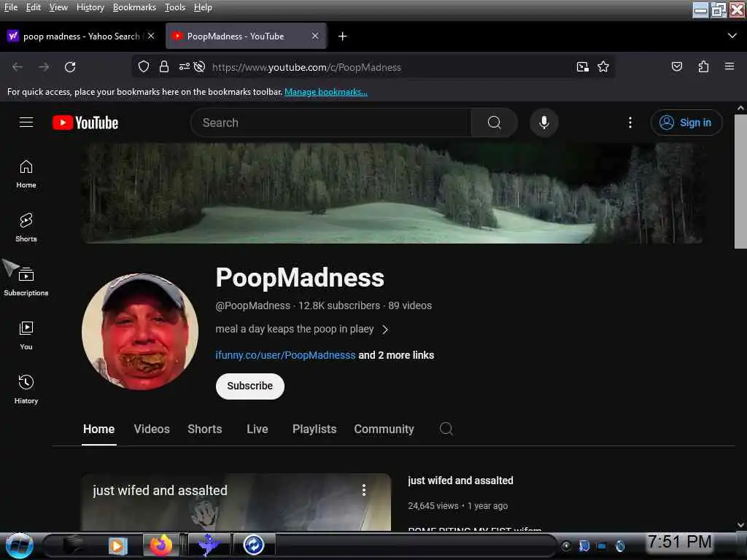Click the Manage bookmarks link

[326, 92]
